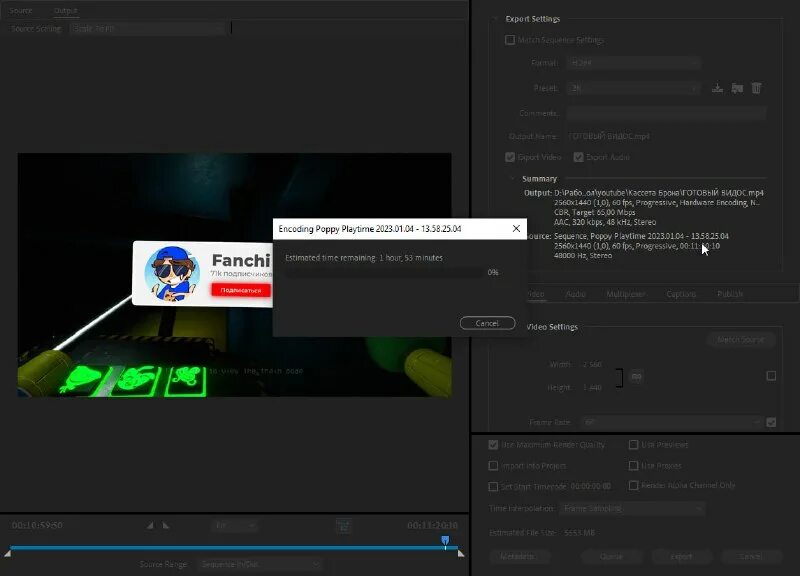
Task: Open the Source Scaling dropdown
Action: (147, 29)
